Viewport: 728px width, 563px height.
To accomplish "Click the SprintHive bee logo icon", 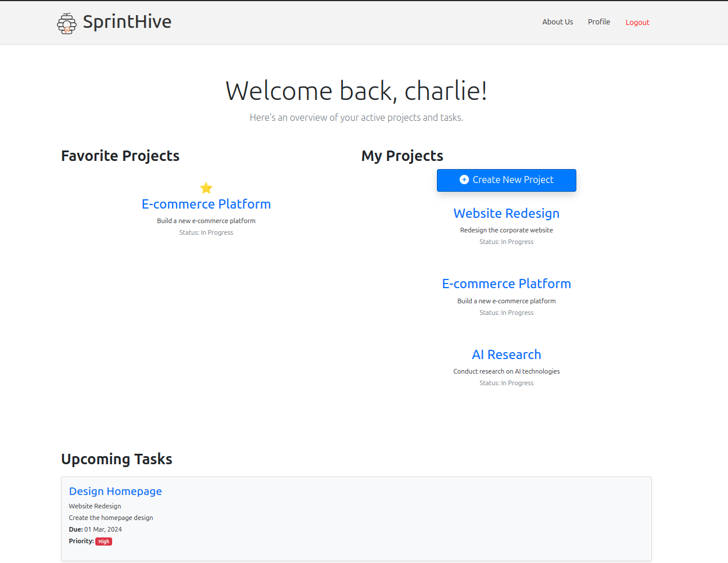I will point(67,23).
